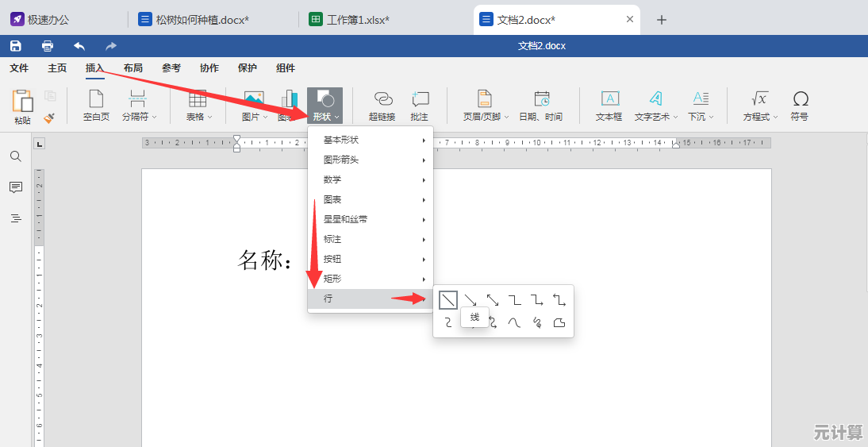Screen dimensions: 868x447
Task: Choose the double-headed arrow line shape
Action: point(493,300)
